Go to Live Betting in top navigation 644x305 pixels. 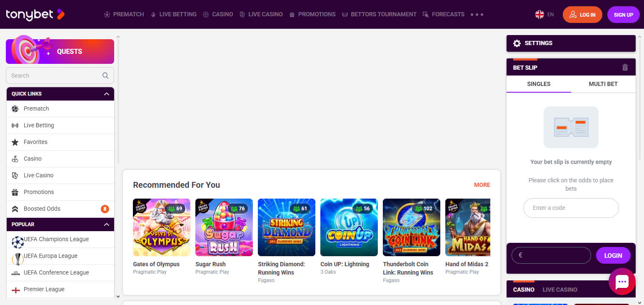[173, 14]
